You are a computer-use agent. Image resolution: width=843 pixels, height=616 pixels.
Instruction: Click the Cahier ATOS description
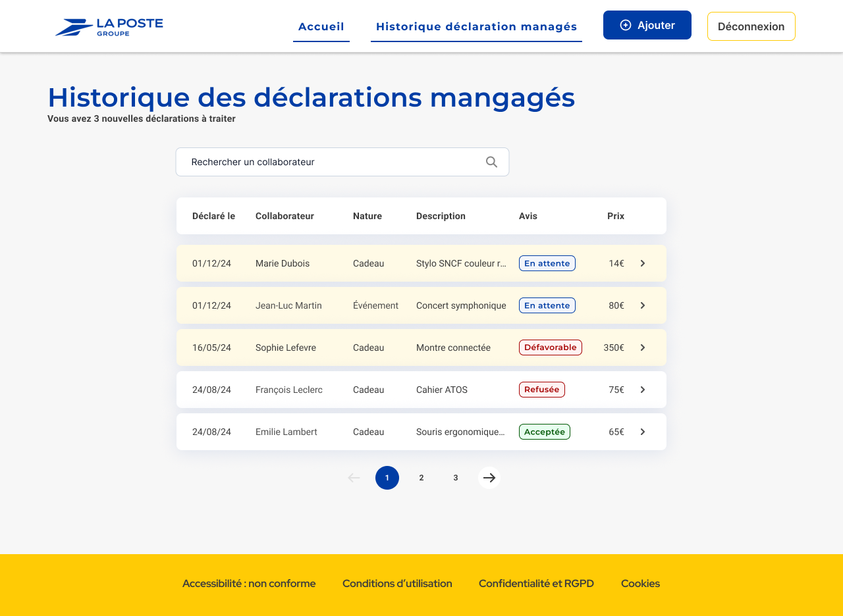(x=442, y=390)
